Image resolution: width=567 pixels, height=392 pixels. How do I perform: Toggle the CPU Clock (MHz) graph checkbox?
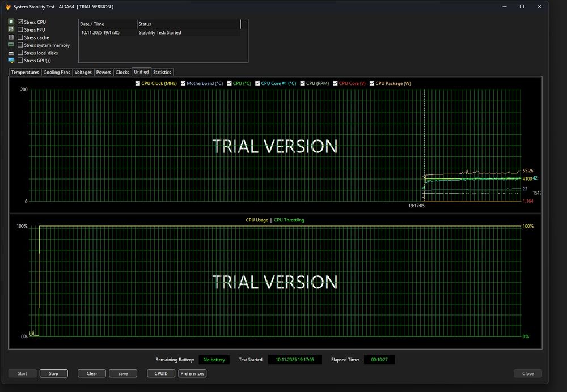click(x=138, y=83)
